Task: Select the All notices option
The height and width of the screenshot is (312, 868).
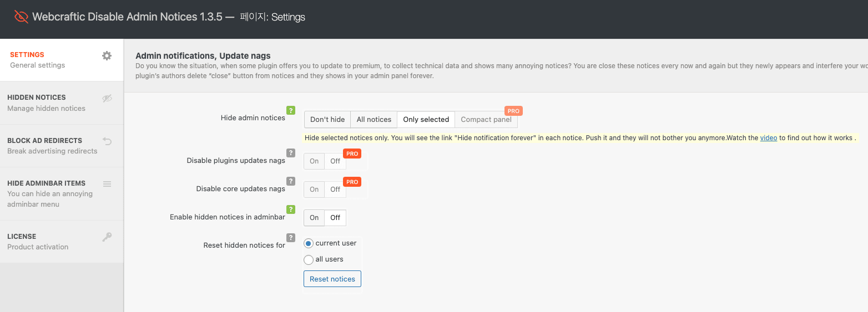Action: point(374,119)
